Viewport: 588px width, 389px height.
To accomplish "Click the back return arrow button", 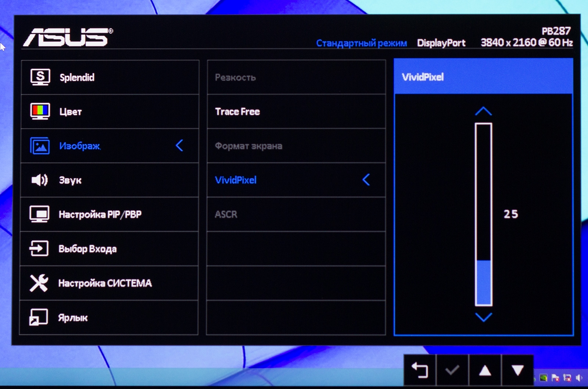I will [x=420, y=370].
